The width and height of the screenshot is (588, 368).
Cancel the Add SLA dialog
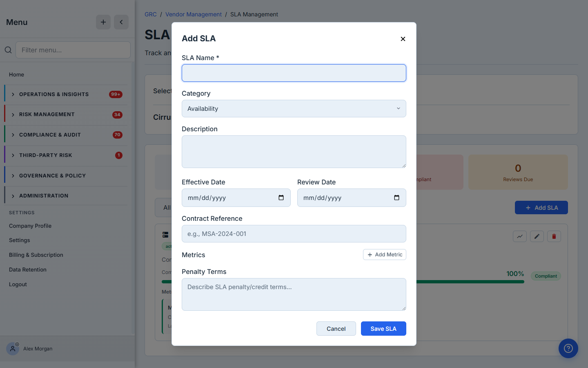[x=336, y=329]
